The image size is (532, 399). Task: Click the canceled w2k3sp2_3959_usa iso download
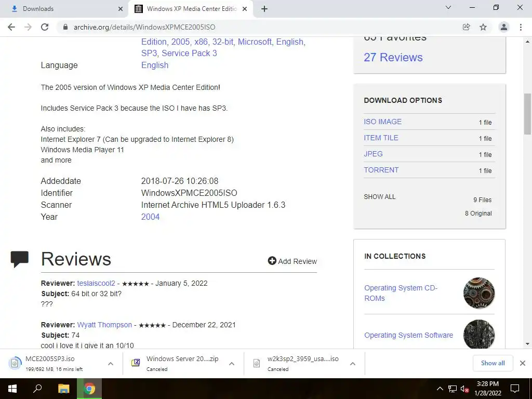point(296,363)
